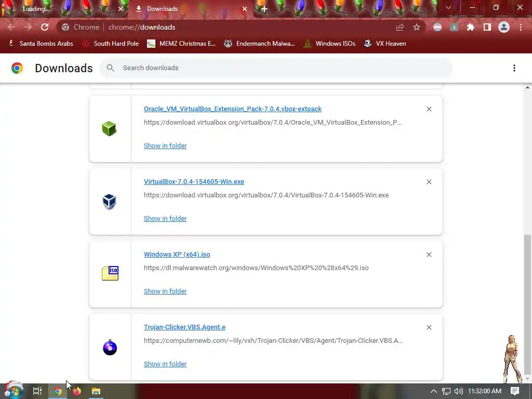Click the Chrome icon in the taskbar
This screenshot has width=532, height=399.
[58, 391]
